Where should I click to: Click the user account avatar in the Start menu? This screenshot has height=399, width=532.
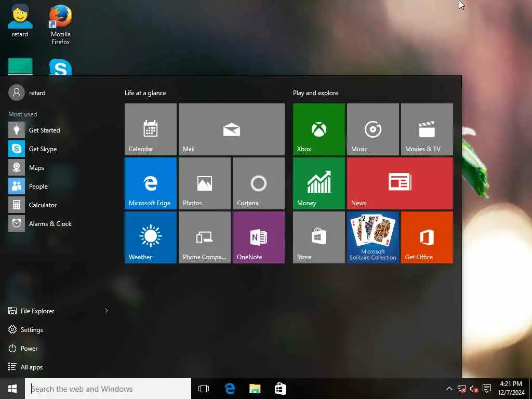pos(17,92)
